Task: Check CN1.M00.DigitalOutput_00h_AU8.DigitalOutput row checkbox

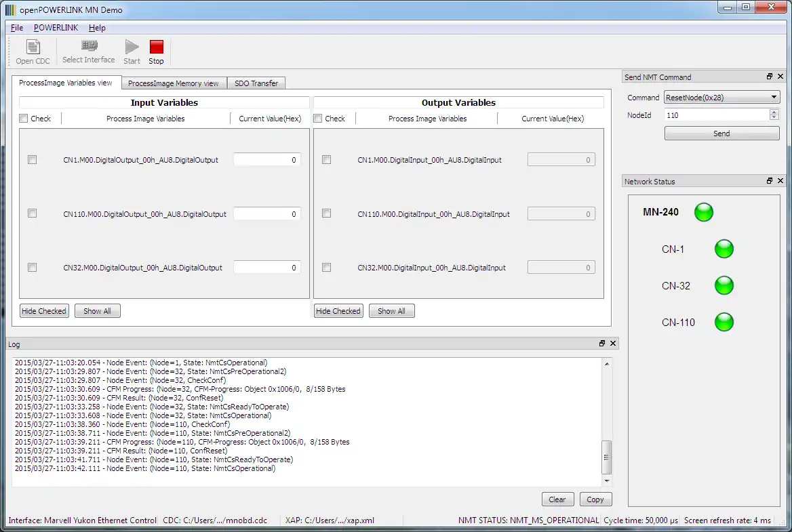Action: coord(33,159)
